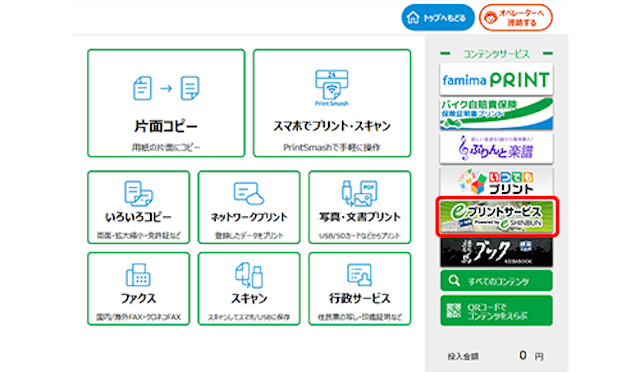Tap the 投入金額 0 円 amount

(x=496, y=356)
